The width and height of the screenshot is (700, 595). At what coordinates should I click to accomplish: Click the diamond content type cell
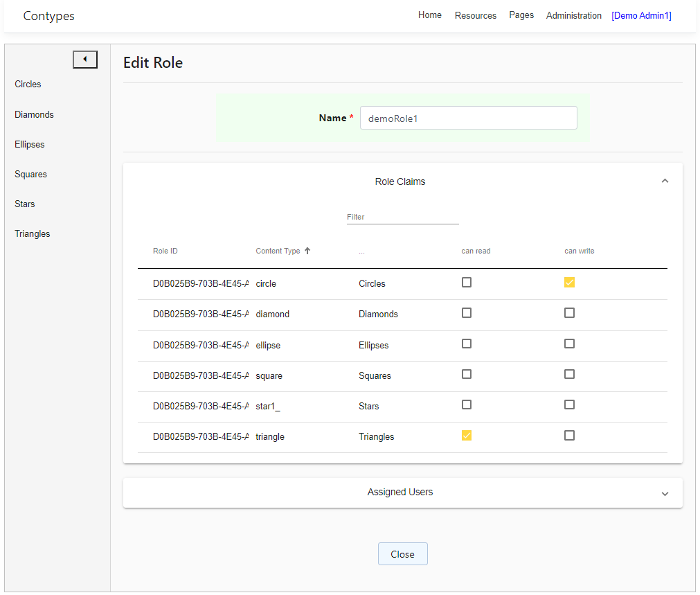(x=272, y=314)
